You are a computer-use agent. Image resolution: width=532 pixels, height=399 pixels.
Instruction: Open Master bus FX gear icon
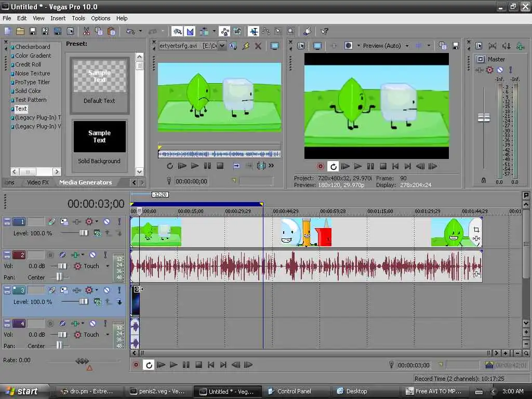tap(489, 70)
